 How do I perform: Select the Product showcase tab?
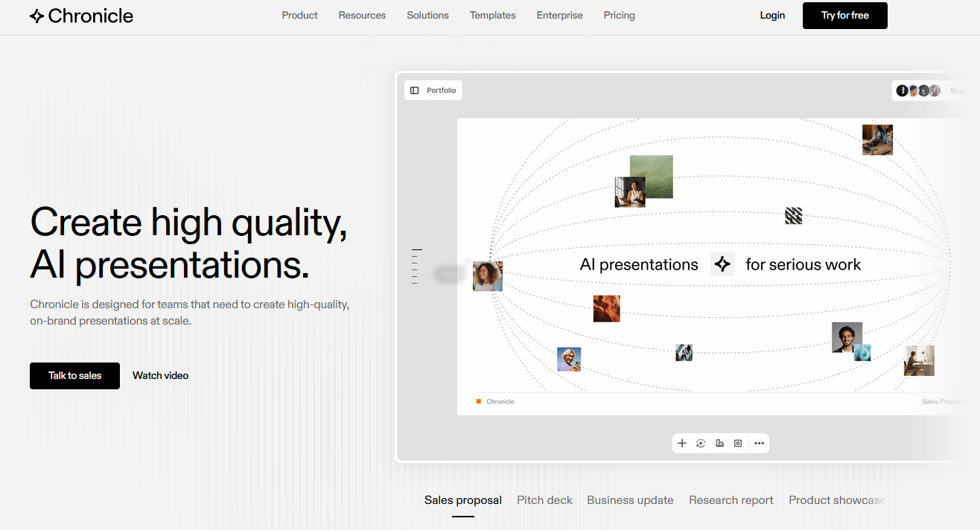click(x=837, y=500)
